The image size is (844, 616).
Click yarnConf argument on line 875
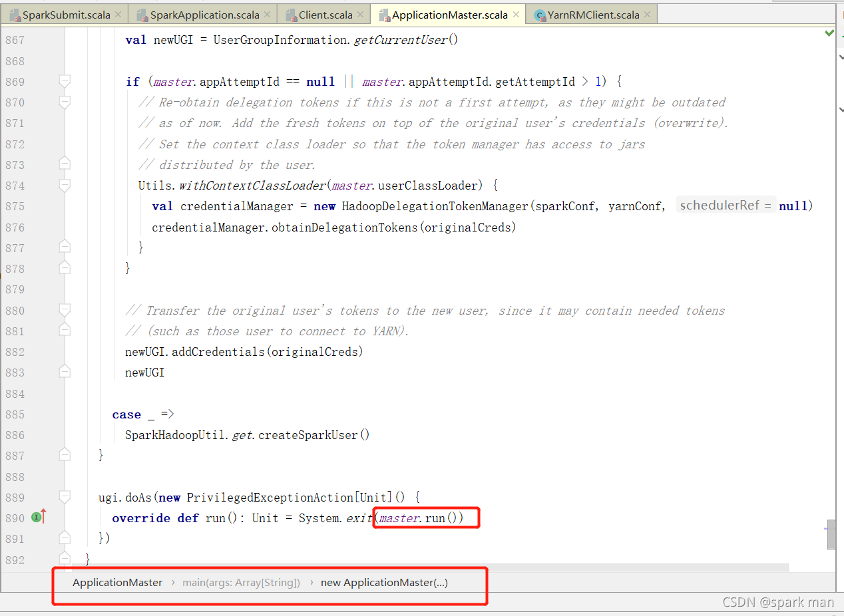click(x=635, y=206)
